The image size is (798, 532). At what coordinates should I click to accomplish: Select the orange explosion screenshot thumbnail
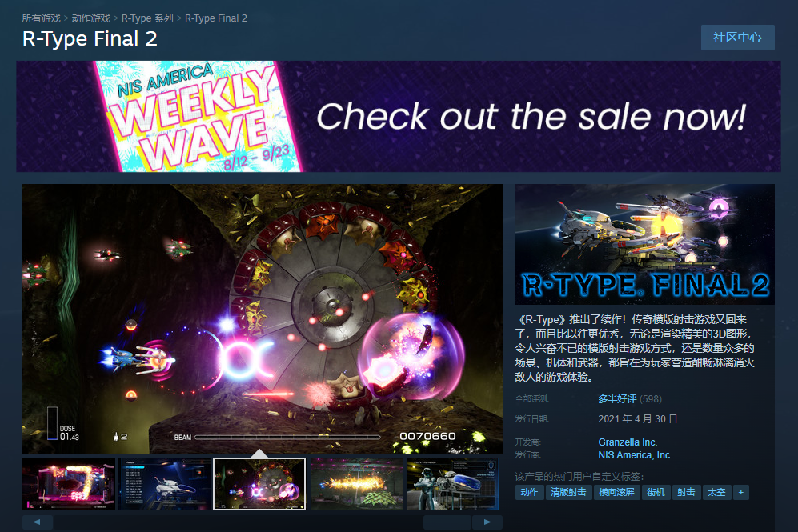356,484
